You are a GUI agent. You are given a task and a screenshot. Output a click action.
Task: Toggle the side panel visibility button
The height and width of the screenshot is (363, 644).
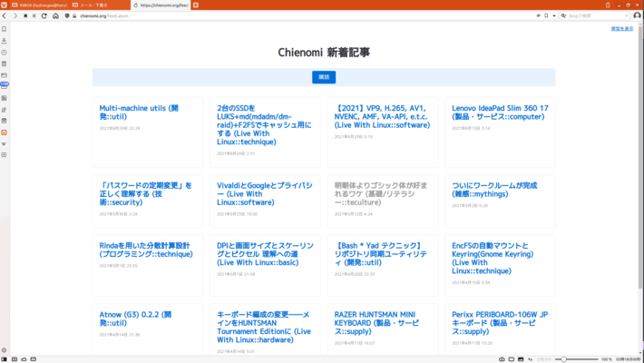pyautogui.click(x=5, y=359)
